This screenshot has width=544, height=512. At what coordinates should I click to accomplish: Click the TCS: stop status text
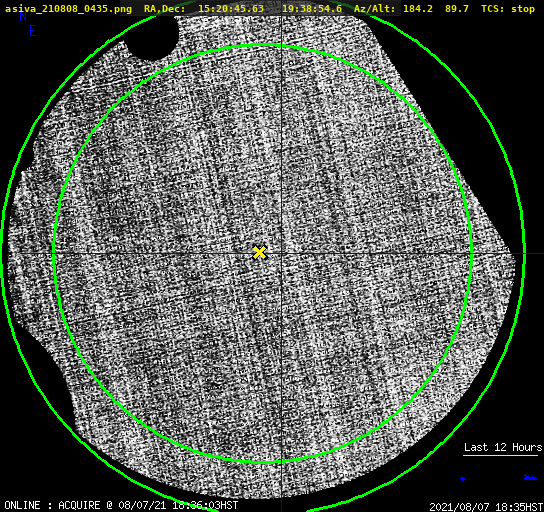pos(508,9)
